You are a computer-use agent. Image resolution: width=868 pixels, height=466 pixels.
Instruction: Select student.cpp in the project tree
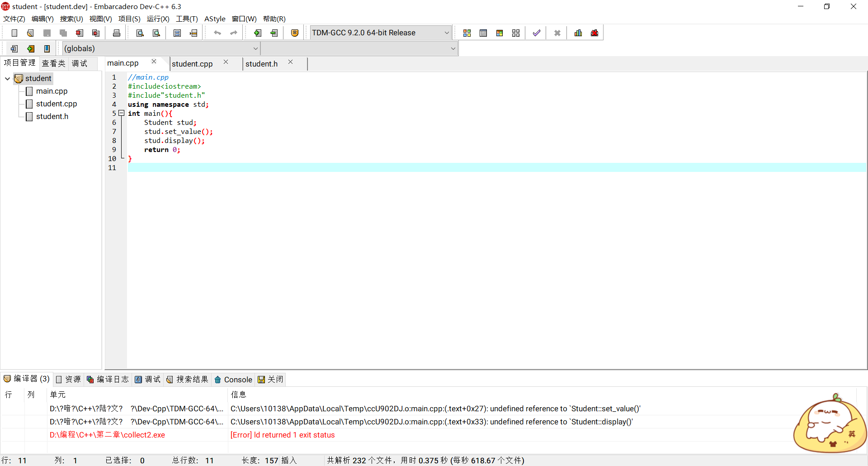point(56,104)
